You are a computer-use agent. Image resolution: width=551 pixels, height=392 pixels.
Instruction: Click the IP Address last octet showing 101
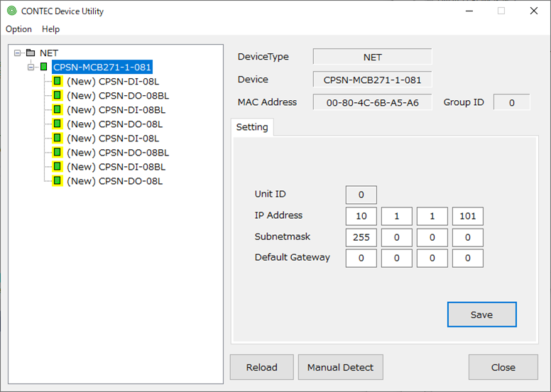468,216
